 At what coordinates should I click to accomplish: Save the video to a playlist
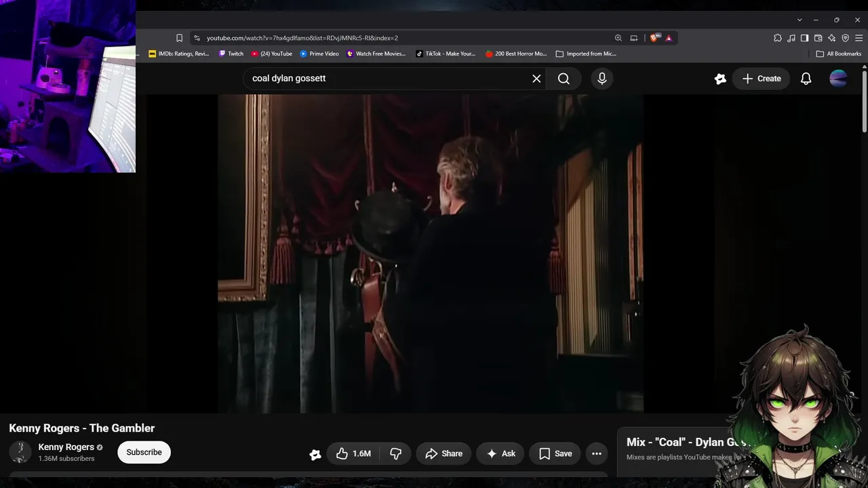click(555, 453)
